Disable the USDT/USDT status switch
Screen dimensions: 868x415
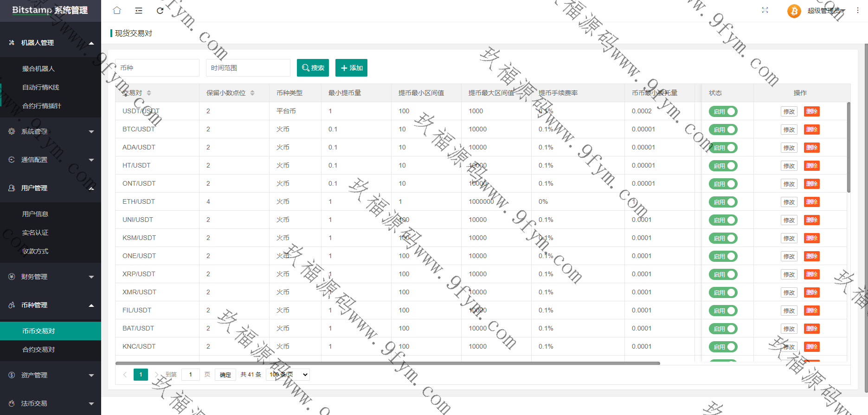tap(723, 111)
